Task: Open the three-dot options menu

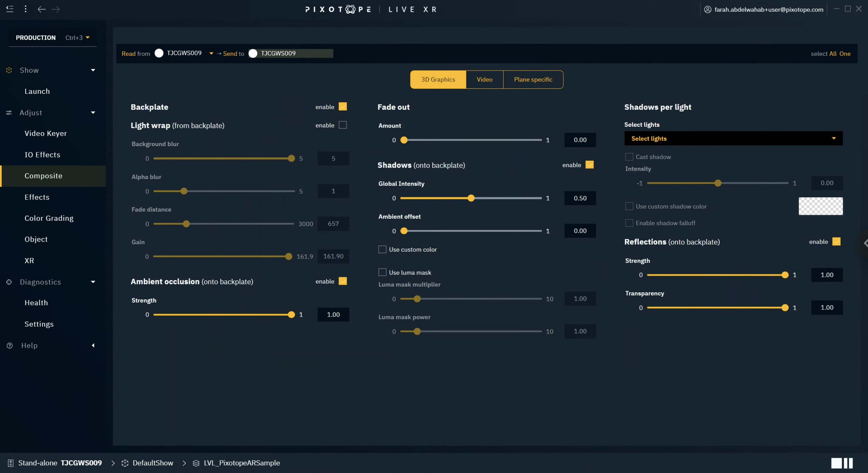Action: tap(26, 9)
